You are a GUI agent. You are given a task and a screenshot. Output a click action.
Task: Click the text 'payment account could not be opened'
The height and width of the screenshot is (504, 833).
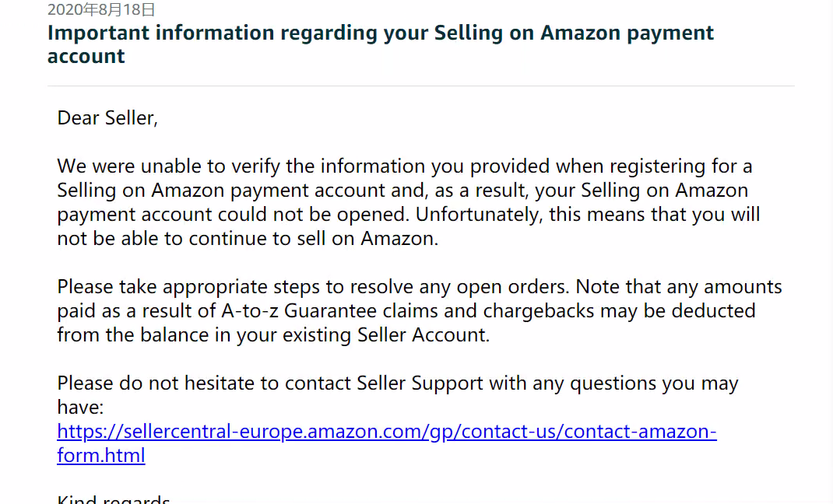pos(233,215)
